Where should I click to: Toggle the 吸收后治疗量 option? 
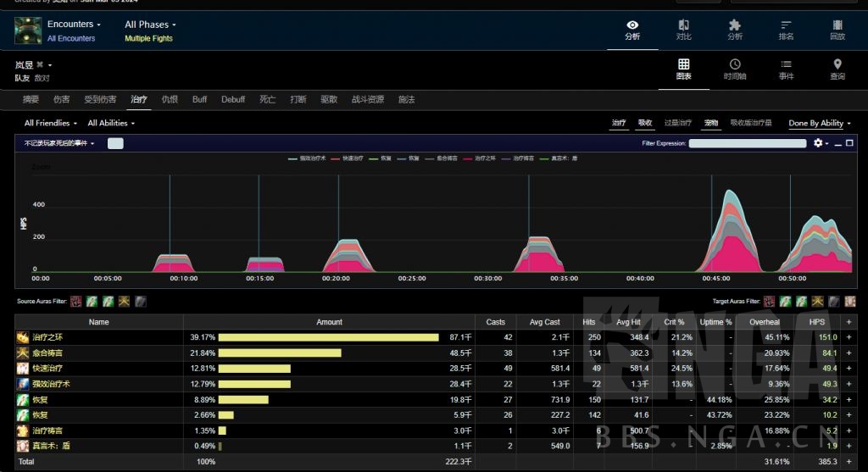click(751, 123)
